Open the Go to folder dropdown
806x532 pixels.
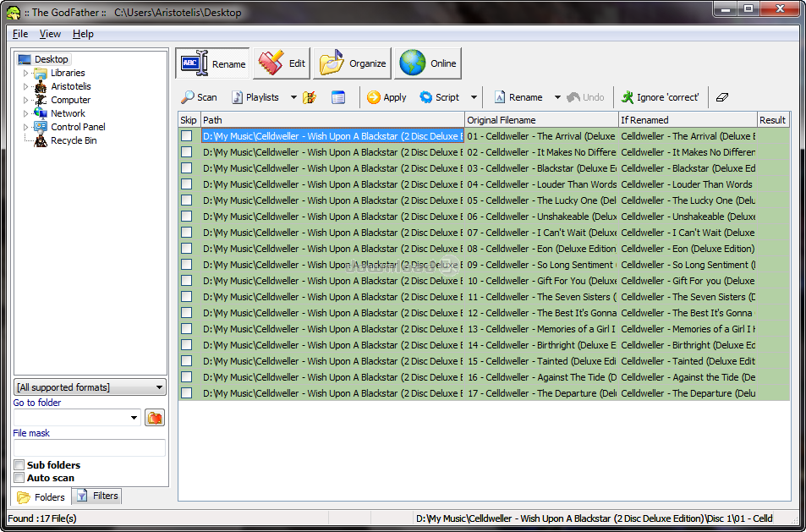(134, 417)
